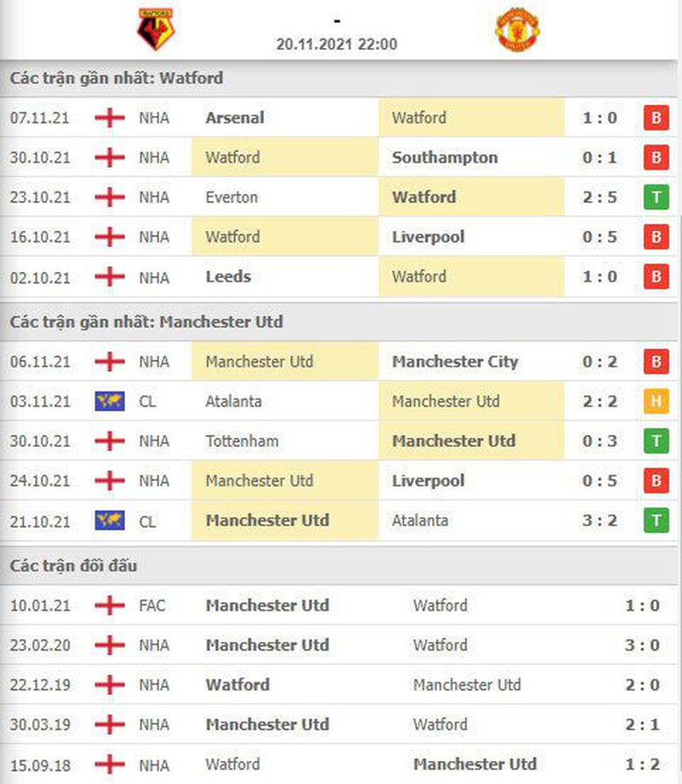Click 'Các trận gần nhất: Manchester Utd' header

tap(146, 322)
